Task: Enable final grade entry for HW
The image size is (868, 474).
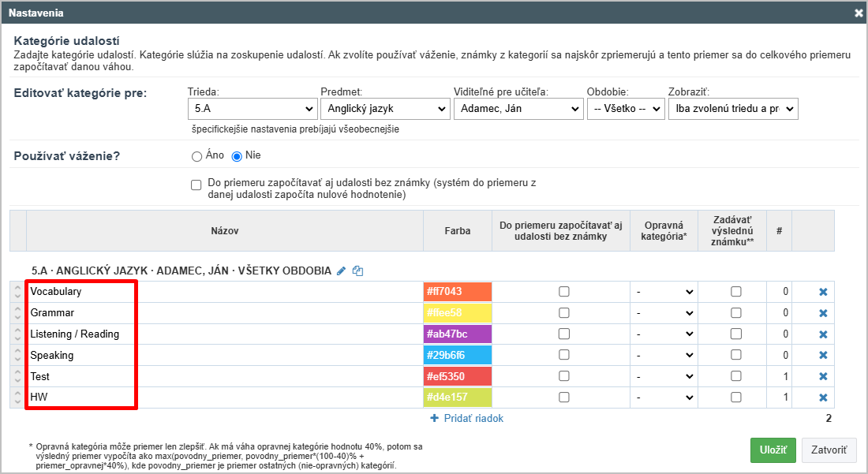Action: [x=735, y=397]
